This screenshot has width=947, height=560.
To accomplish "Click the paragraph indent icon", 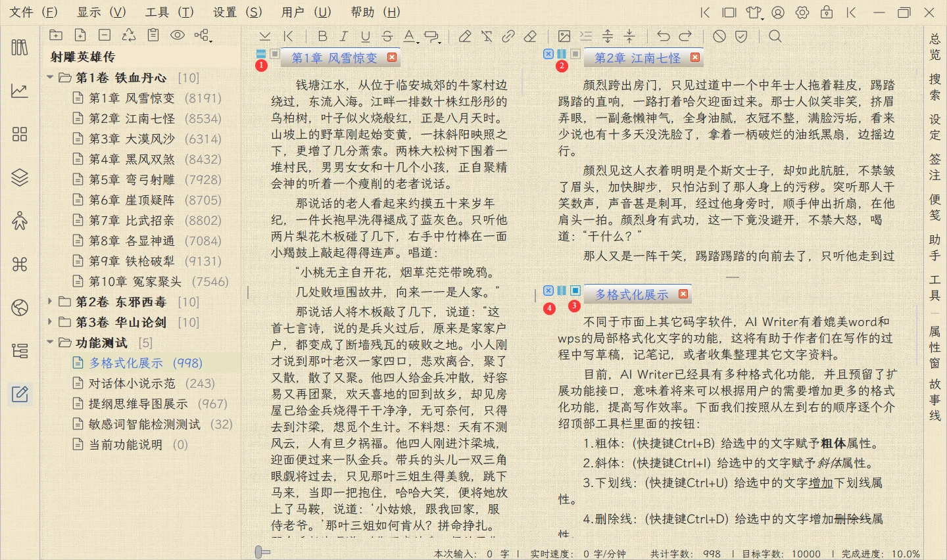I will pyautogui.click(x=585, y=36).
